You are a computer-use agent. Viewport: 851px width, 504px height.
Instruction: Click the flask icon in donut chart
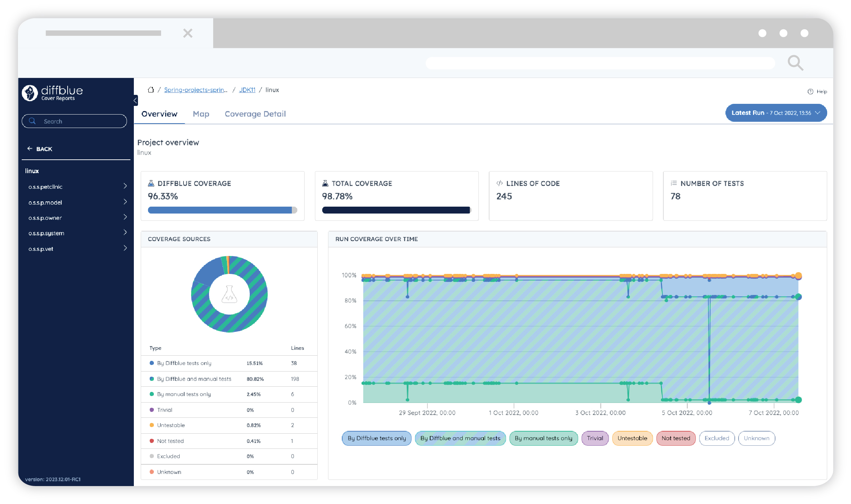(x=229, y=294)
